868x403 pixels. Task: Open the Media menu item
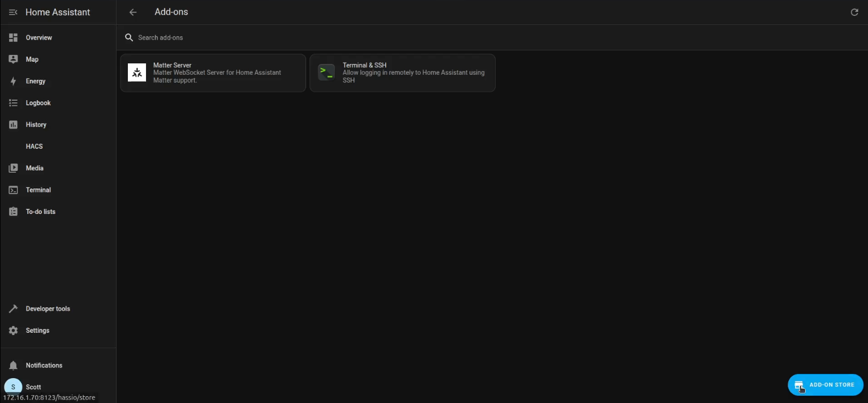[x=58, y=168]
